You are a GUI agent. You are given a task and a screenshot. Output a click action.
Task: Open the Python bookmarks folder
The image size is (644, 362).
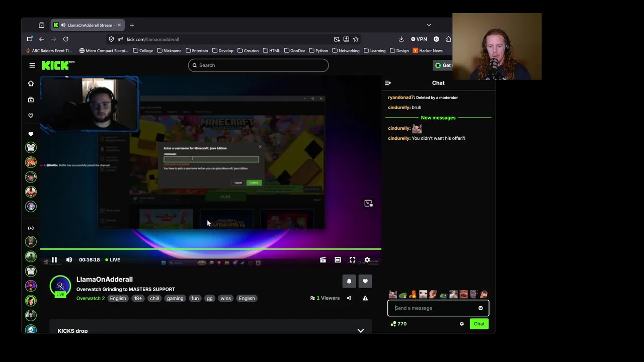[x=318, y=51]
